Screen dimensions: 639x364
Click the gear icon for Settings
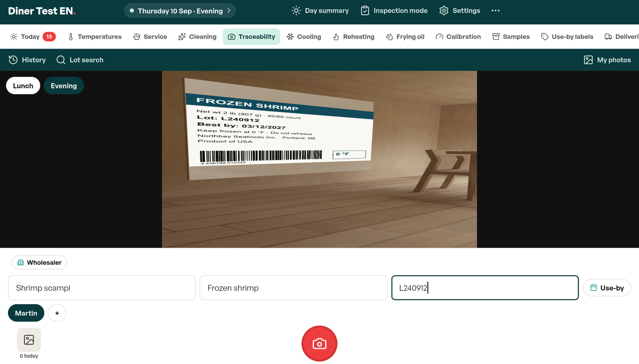[444, 11]
